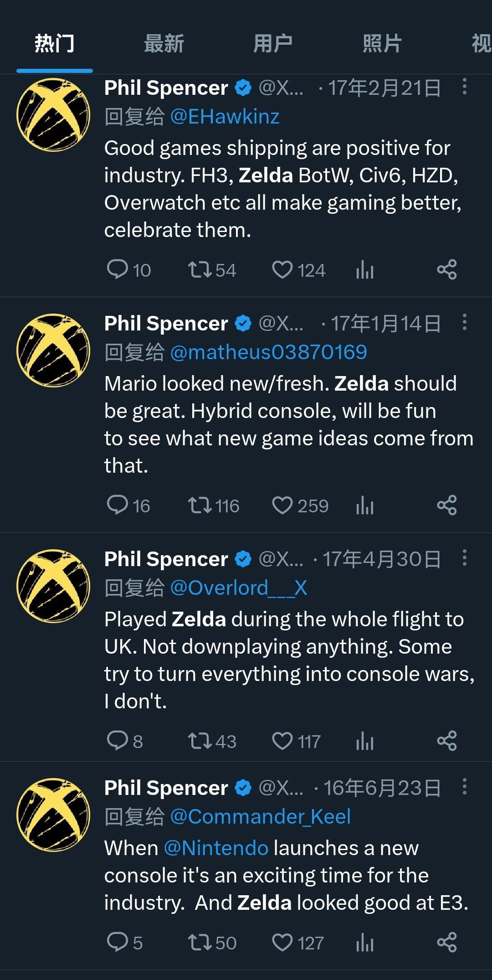Share the Hybrid console tweet
The height and width of the screenshot is (980, 492).
point(447,505)
